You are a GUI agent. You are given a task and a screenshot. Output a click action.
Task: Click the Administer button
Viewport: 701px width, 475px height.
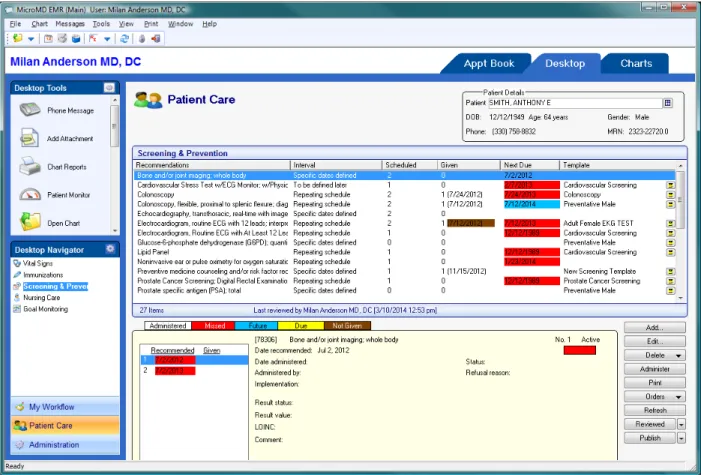(x=655, y=369)
